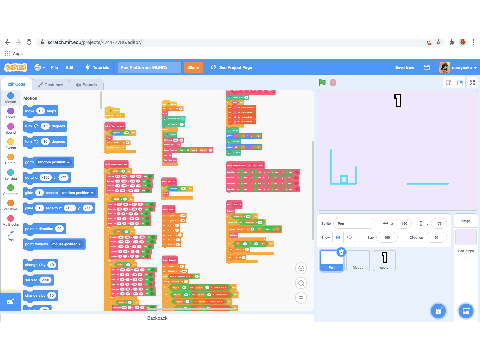Select the Motion blocks category circle

point(11,96)
